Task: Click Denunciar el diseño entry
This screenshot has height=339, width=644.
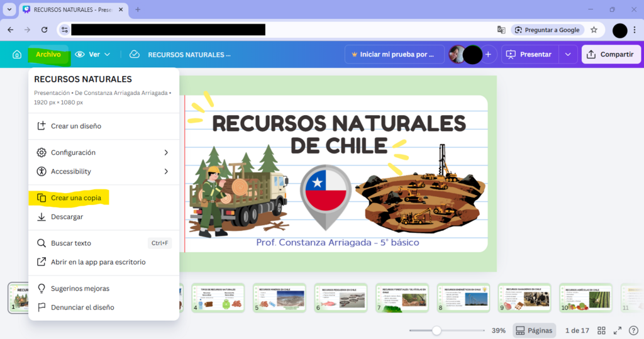Action: [104, 308]
